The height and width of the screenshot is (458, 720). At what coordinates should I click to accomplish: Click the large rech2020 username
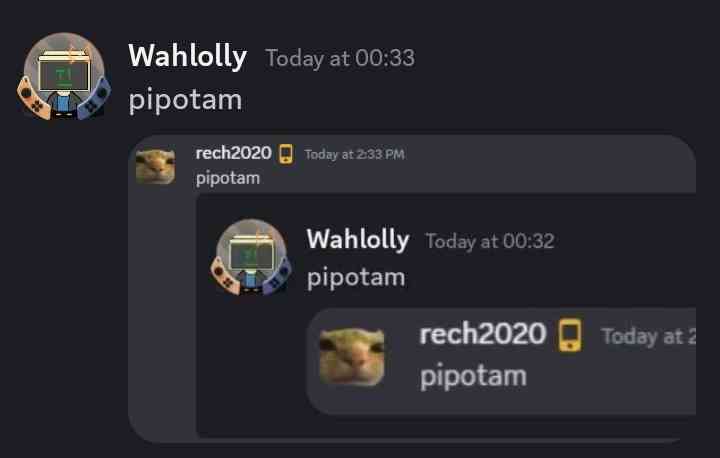[x=483, y=334]
